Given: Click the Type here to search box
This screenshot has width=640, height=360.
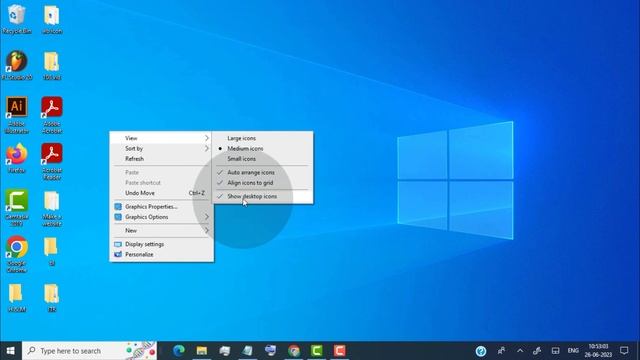Looking at the screenshot, I should (89, 351).
